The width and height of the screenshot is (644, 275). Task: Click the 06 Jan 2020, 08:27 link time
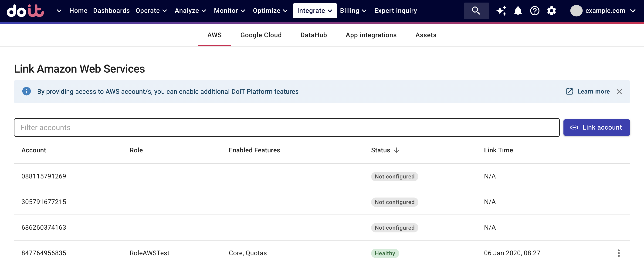pyautogui.click(x=512, y=253)
